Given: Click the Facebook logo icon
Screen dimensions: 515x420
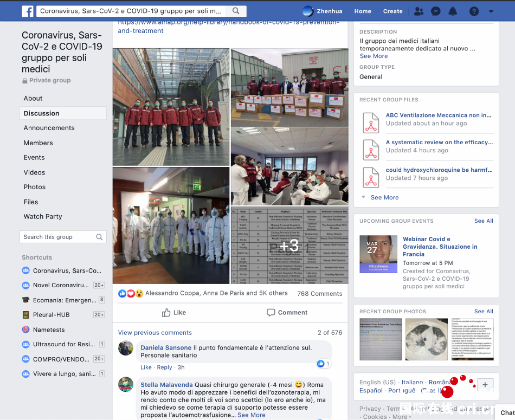Looking at the screenshot, I should (28, 11).
